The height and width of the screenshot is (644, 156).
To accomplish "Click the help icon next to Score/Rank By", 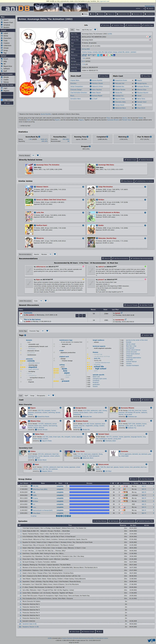I will click(x=39, y=137).
